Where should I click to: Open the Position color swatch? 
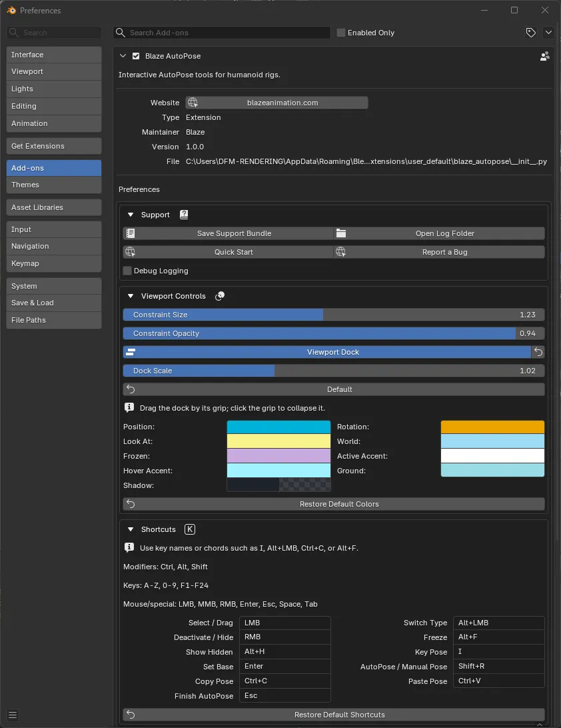pyautogui.click(x=279, y=427)
